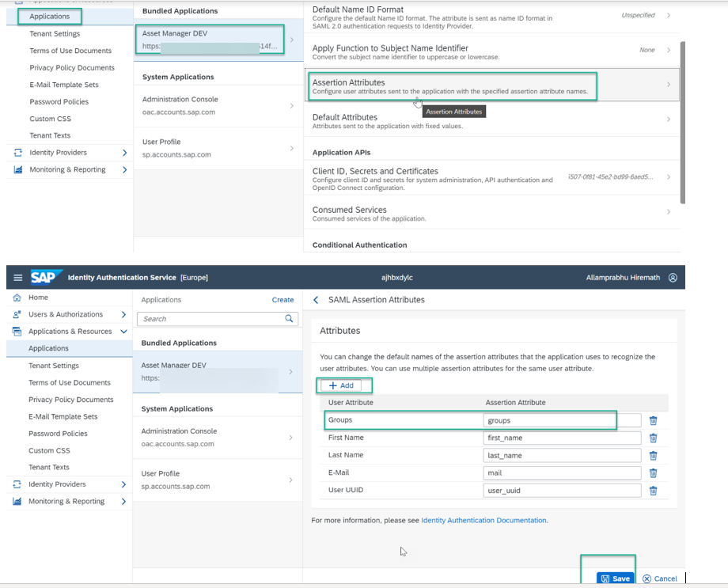Screen dimensions: 728x588
Task: Open the Default Name ID Format chevron
Action: tap(669, 15)
